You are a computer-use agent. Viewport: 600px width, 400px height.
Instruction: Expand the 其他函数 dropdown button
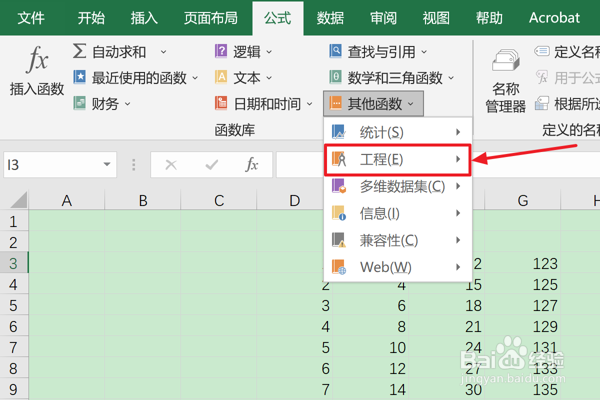point(374,103)
